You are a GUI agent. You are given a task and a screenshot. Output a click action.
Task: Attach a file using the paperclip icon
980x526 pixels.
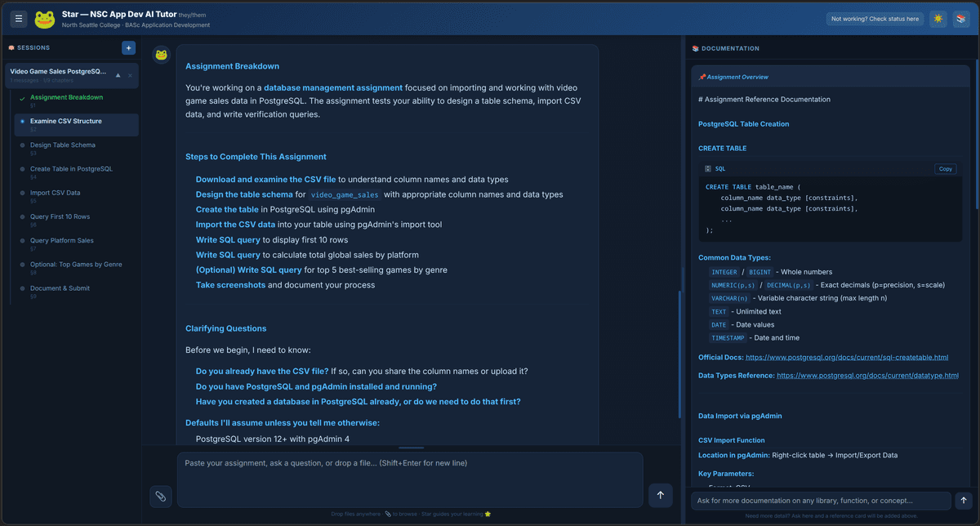tap(160, 496)
